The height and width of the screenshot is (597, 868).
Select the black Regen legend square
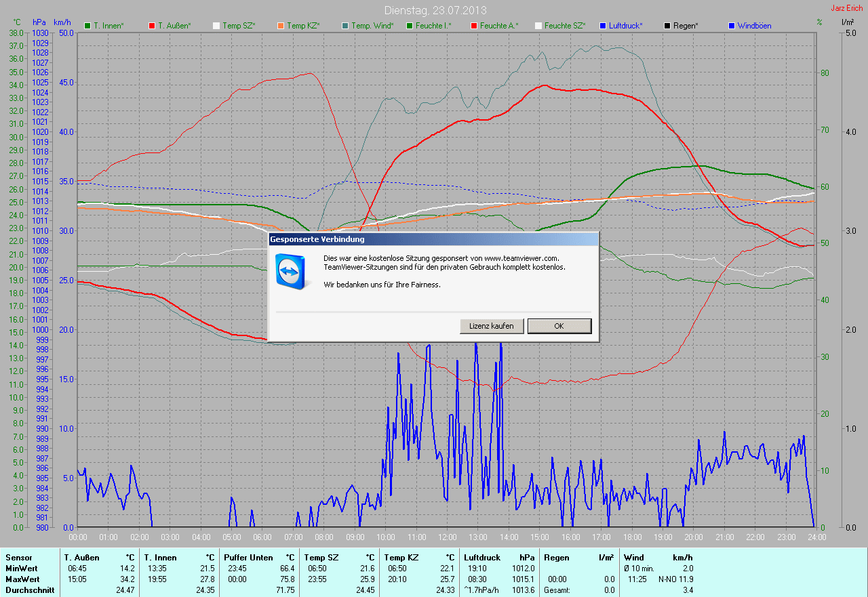(x=667, y=26)
